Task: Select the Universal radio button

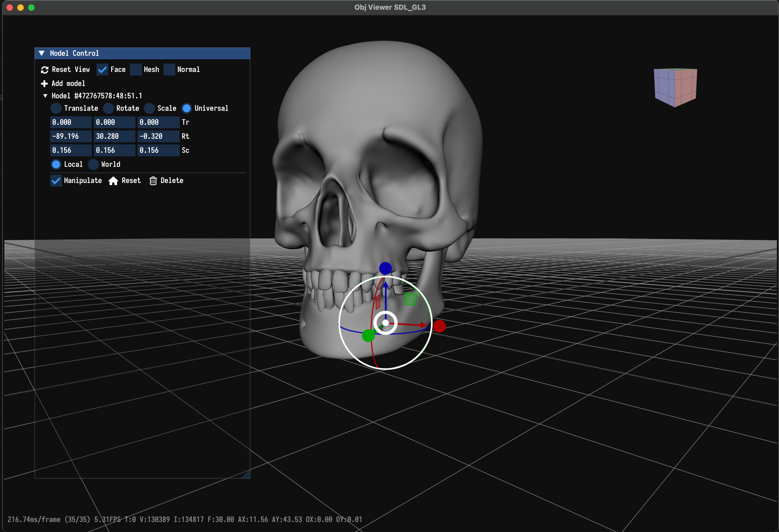Action: 187,108
